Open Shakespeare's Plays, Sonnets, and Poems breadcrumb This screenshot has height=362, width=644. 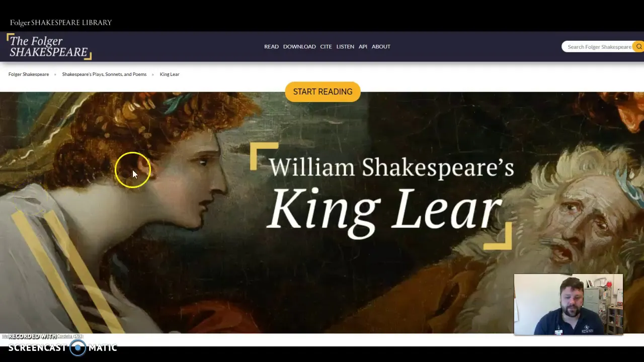tap(104, 74)
